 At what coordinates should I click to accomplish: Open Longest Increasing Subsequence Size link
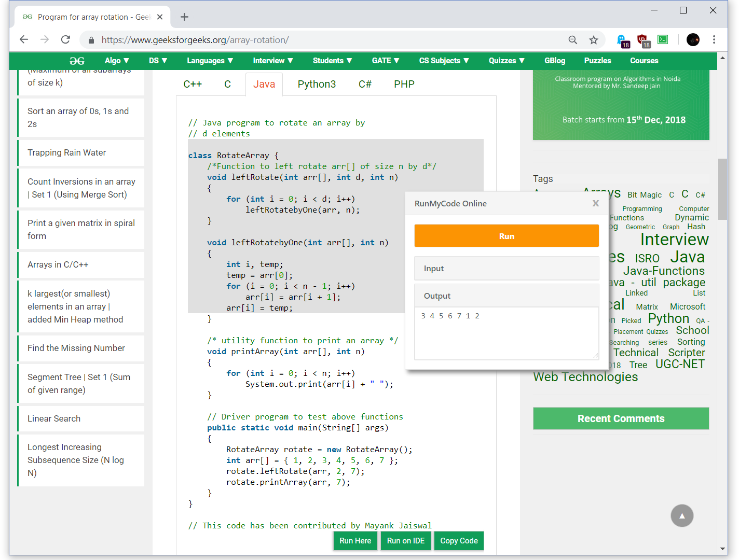[81, 460]
